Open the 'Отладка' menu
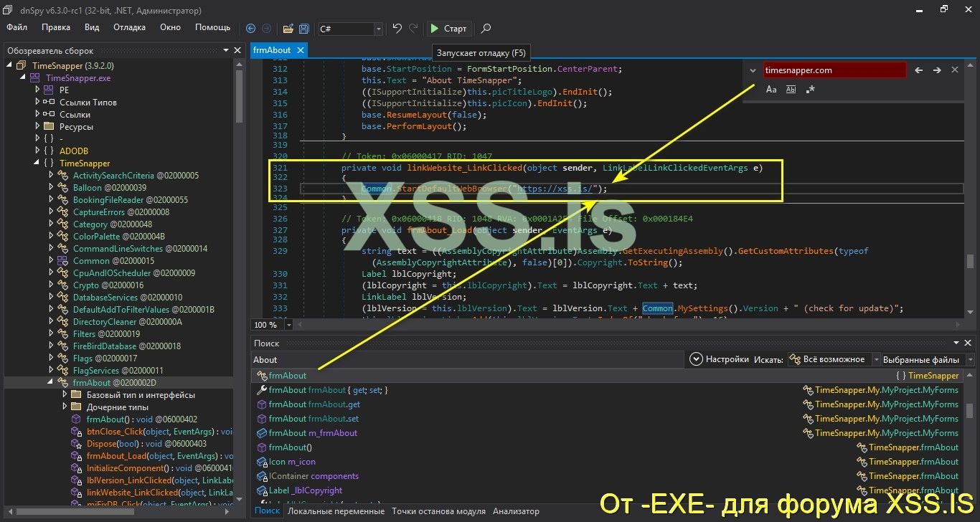 coord(129,27)
